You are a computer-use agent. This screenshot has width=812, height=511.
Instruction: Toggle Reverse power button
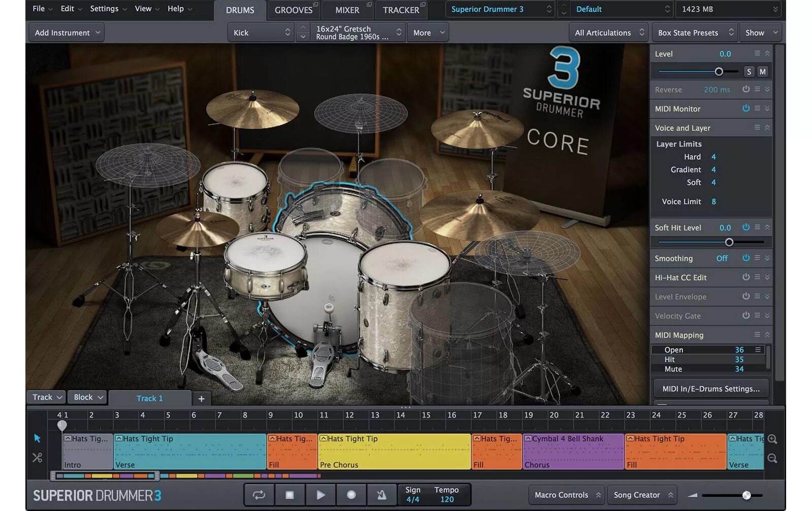(x=746, y=89)
